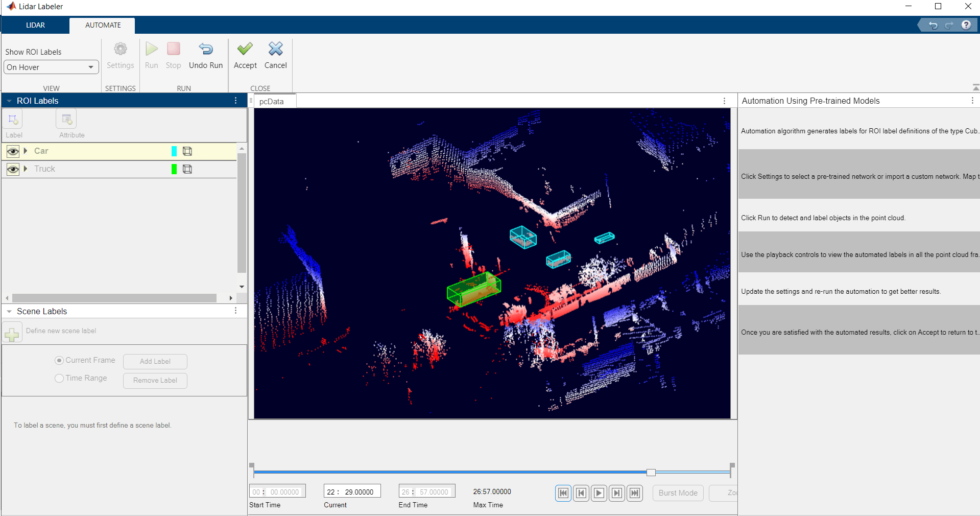Viewport: 980px width, 516px height.
Task: Expand the Car label tree item
Action: point(26,151)
